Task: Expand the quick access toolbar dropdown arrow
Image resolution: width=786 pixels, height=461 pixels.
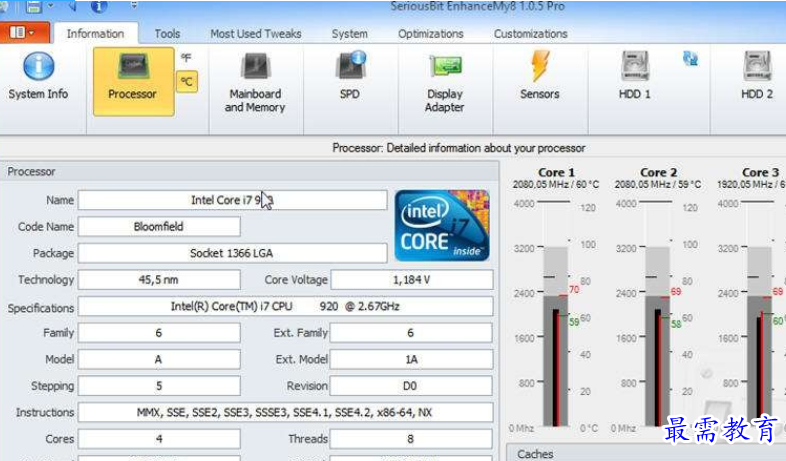Action: [133, 7]
